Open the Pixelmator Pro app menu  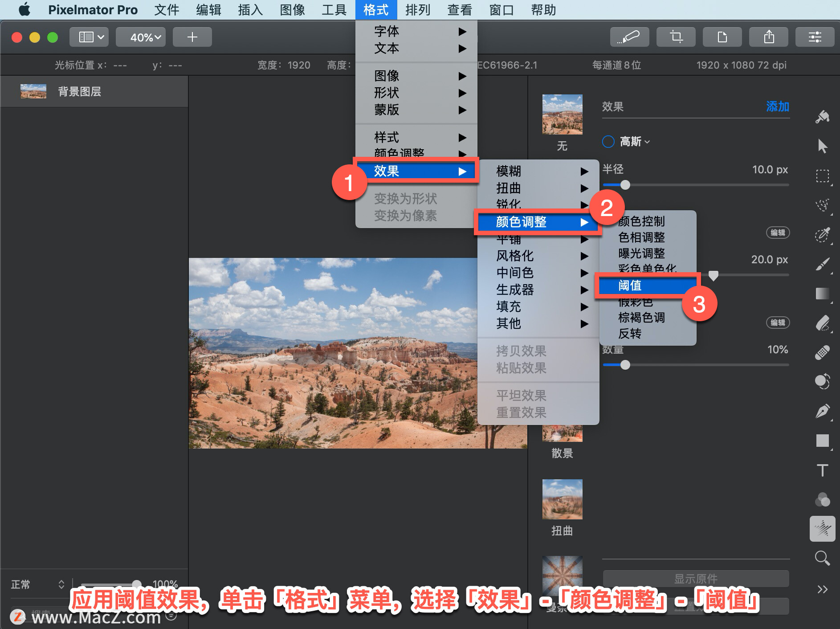tap(93, 10)
